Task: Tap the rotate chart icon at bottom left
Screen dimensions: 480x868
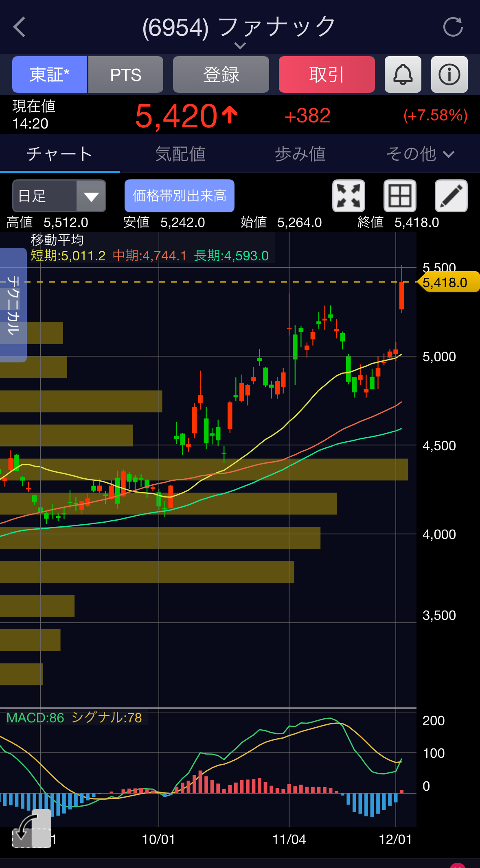Action: click(x=31, y=829)
